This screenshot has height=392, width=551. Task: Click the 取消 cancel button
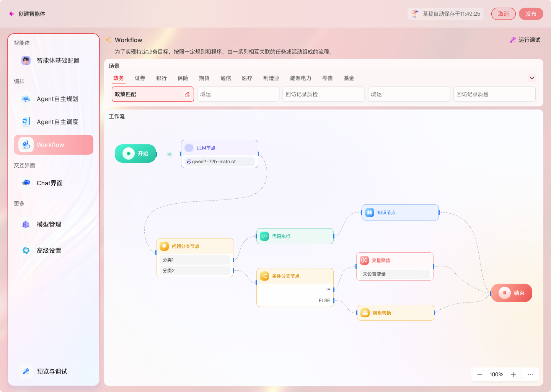click(503, 14)
